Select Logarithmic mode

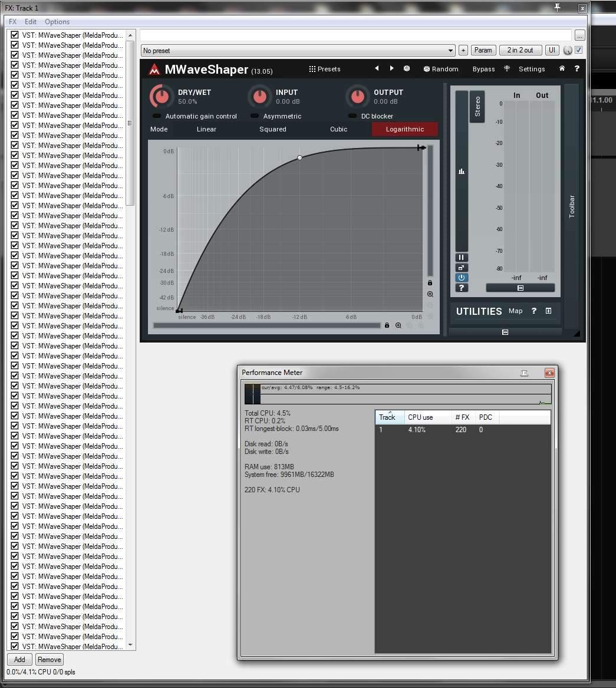pyautogui.click(x=405, y=129)
